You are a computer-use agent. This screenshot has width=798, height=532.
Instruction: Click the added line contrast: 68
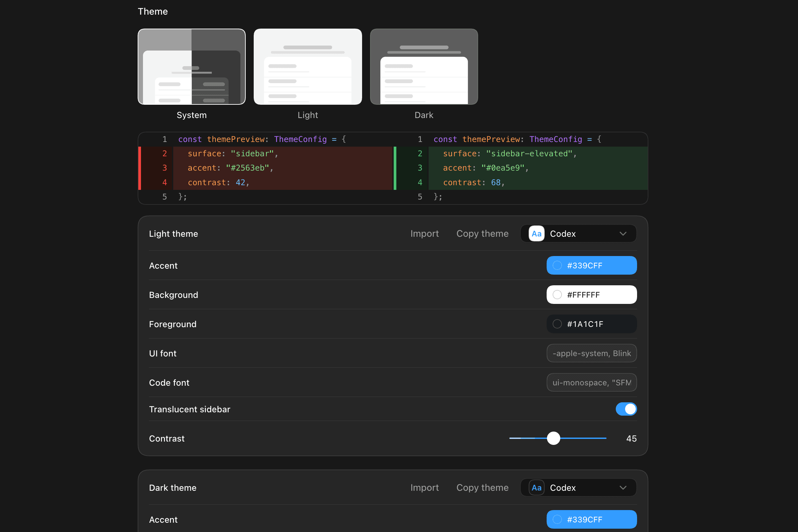[521, 183]
